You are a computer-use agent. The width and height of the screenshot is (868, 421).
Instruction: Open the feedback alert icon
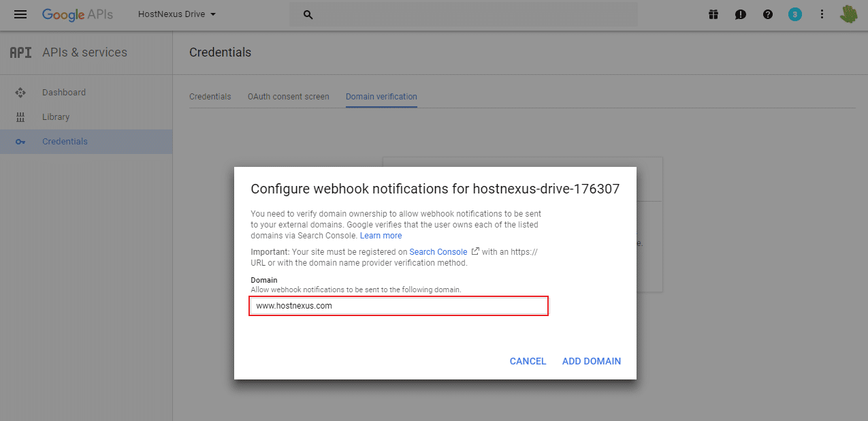[x=741, y=14]
